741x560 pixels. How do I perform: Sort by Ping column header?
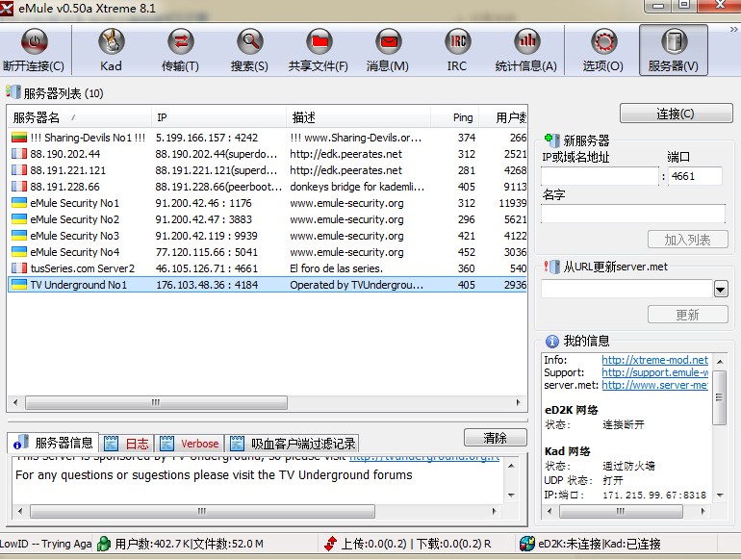click(455, 117)
